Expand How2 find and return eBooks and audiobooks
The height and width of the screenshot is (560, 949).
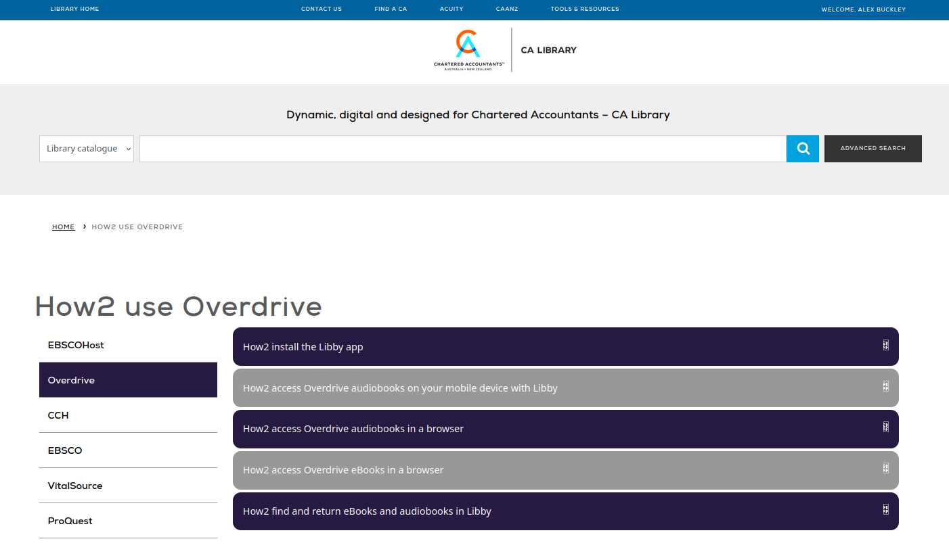click(x=566, y=511)
